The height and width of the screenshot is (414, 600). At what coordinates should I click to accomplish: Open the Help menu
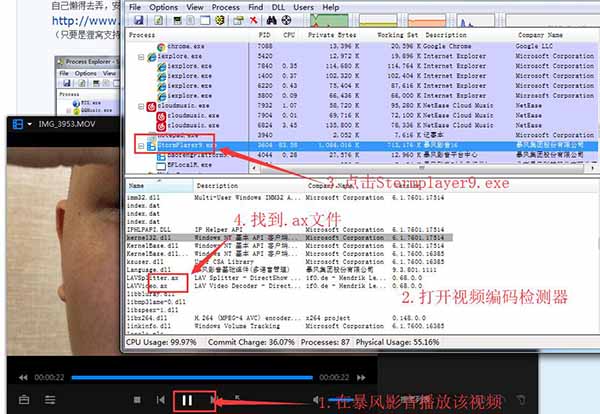[331, 7]
